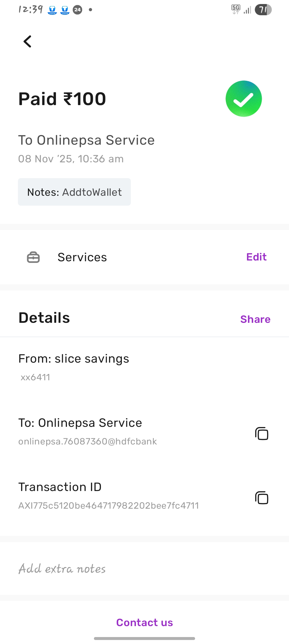The image size is (289, 644).
Task: Tap the From: slice savings row
Action: pyautogui.click(x=74, y=359)
